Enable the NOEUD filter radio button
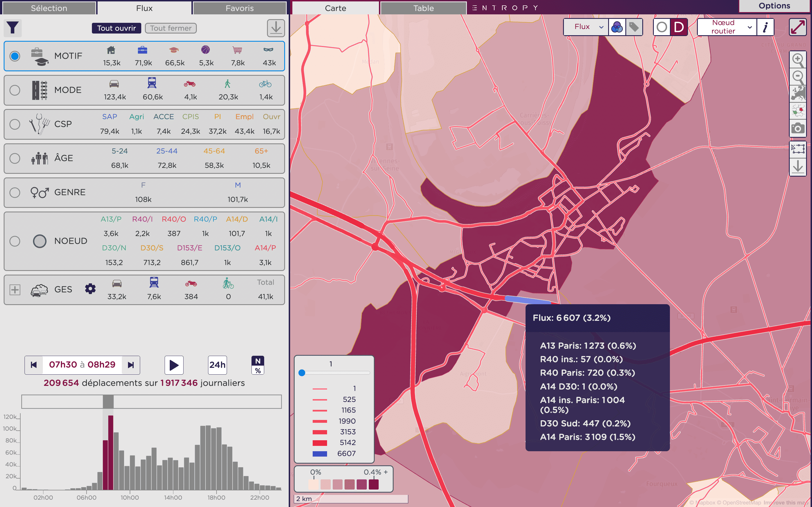This screenshot has height=507, width=812. pos(15,241)
